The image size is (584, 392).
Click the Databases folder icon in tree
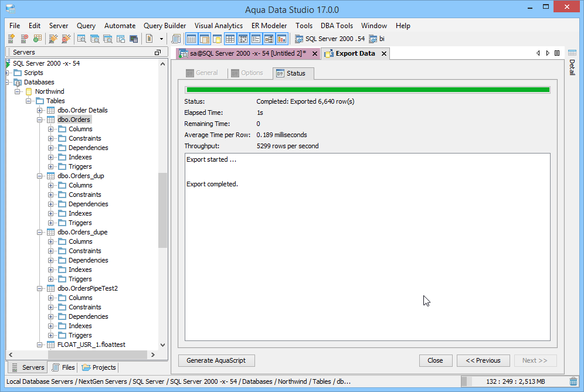pos(18,82)
